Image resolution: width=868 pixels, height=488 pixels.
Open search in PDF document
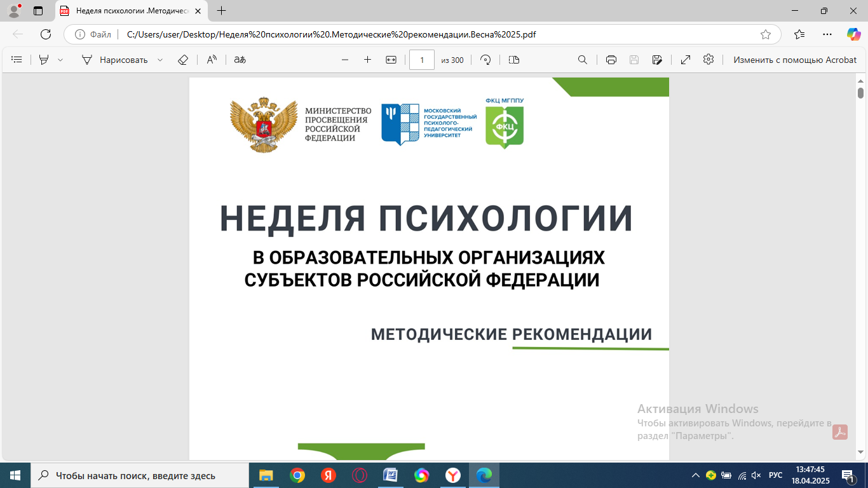click(582, 60)
